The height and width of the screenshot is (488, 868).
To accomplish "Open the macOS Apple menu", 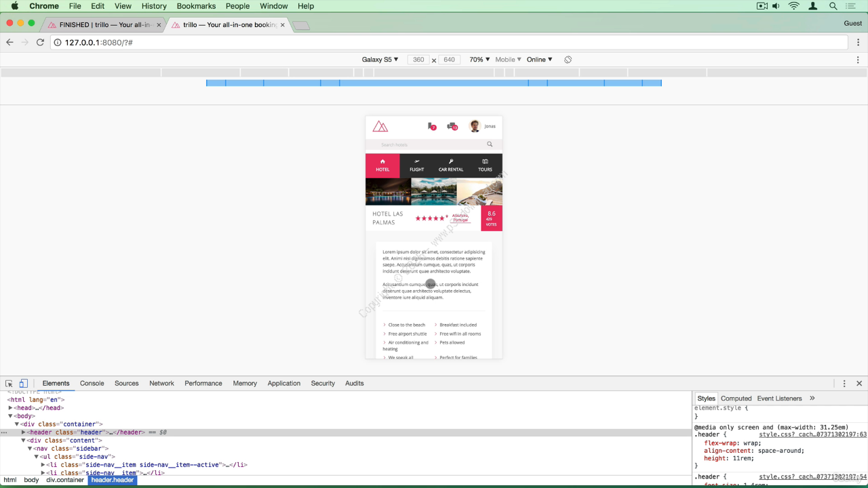I will [x=14, y=6].
